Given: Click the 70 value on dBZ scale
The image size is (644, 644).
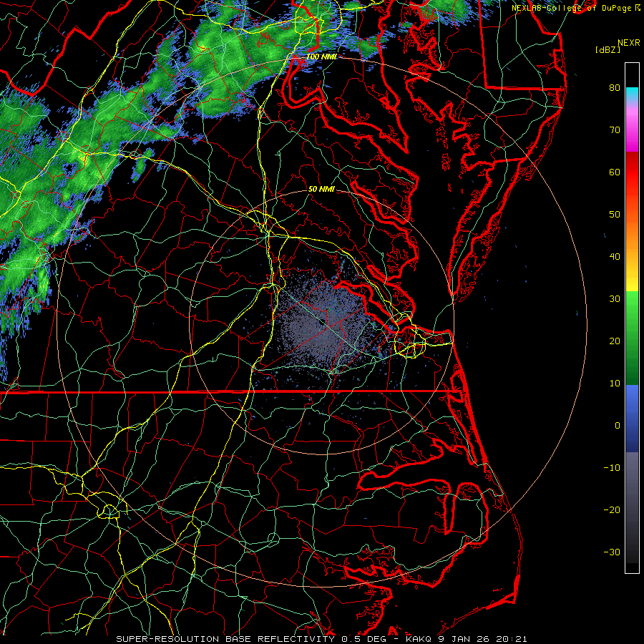Looking at the screenshot, I should click(x=615, y=130).
